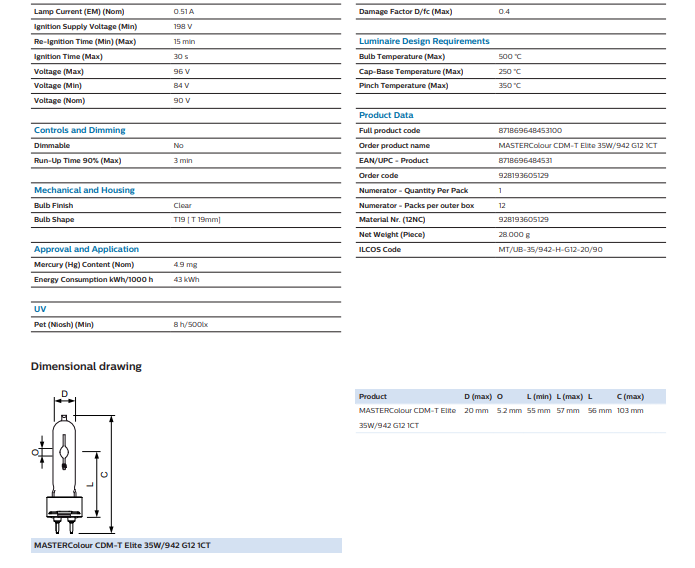Click the Bulb Shape value T19
Viewport: 695px width, 568px height.
pyautogui.click(x=196, y=219)
